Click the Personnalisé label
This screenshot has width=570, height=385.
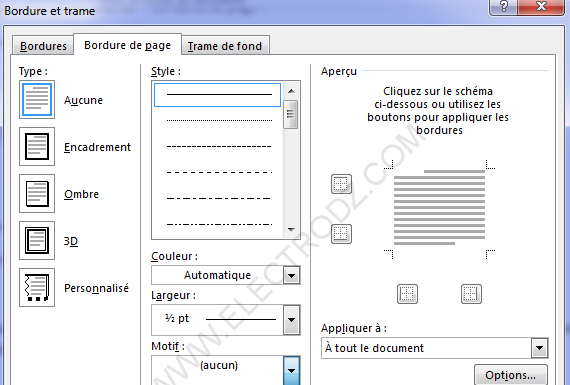click(96, 288)
